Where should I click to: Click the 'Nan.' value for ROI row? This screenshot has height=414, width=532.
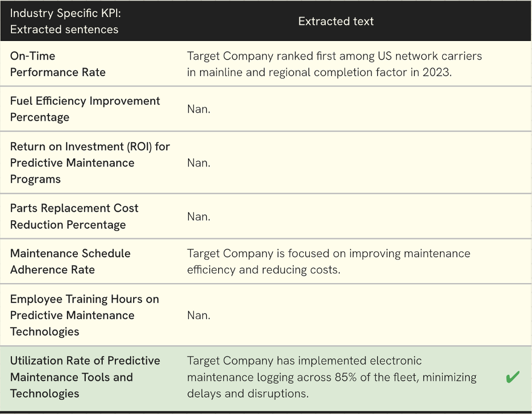coord(198,163)
